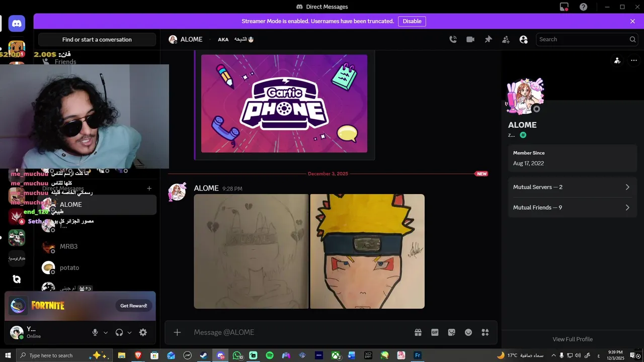The width and height of the screenshot is (644, 362).
Task: Open Spotify from the taskbar
Action: click(x=270, y=355)
